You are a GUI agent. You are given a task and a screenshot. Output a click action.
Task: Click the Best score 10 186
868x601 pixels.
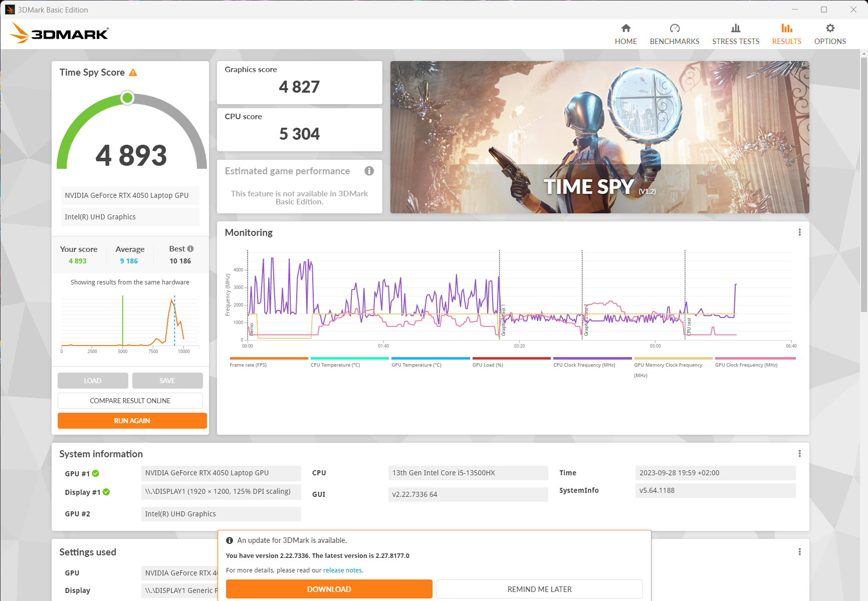[180, 261]
